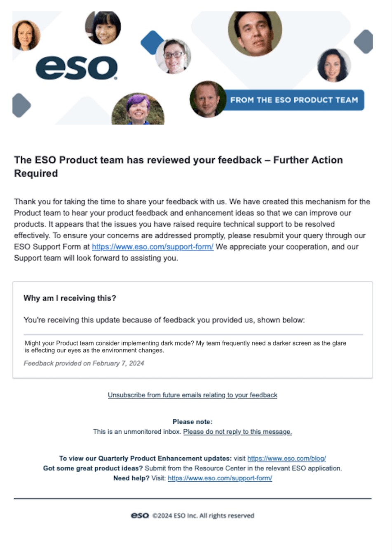Click the portrait of woman wearing glasses
392x553 pixels.
click(x=173, y=56)
